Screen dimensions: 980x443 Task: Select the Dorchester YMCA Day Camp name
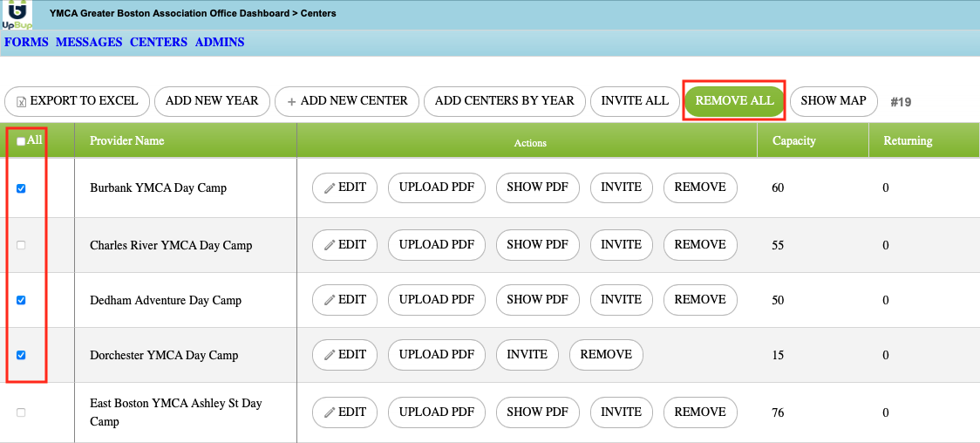[164, 356]
